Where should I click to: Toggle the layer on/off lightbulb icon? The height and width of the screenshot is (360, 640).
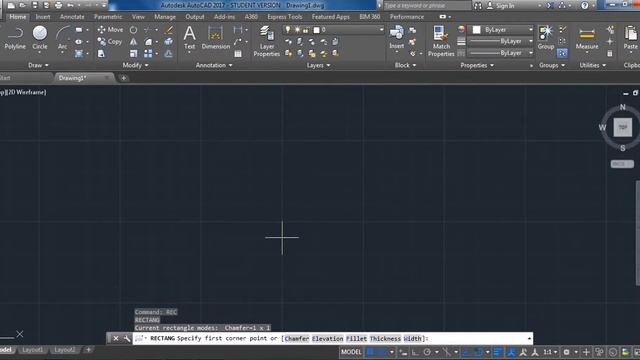(x=288, y=30)
